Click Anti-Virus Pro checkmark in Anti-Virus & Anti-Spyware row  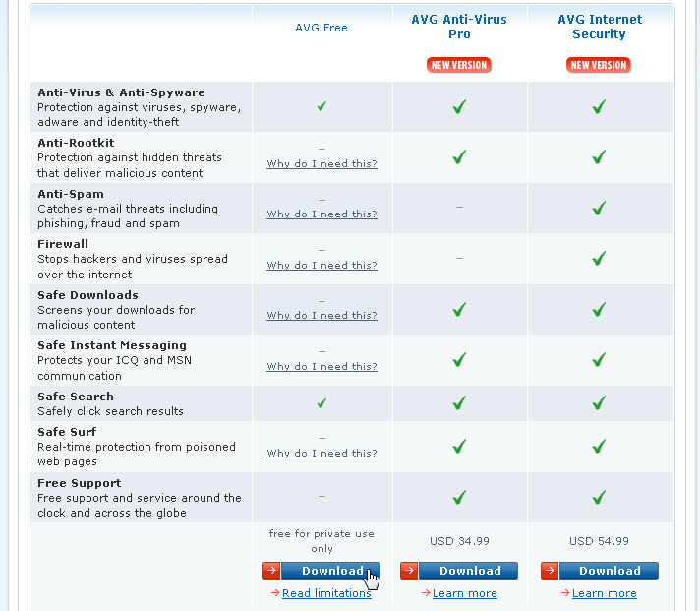click(459, 106)
